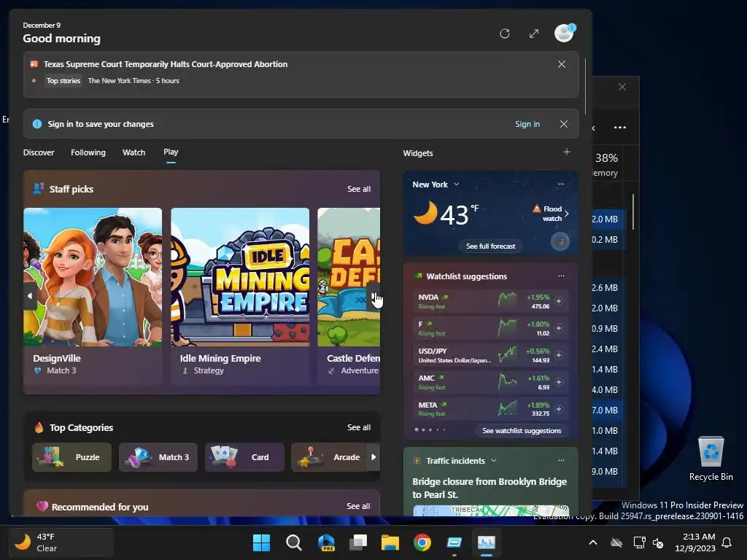
Task: Open notification bell in taskbar
Action: point(727,542)
